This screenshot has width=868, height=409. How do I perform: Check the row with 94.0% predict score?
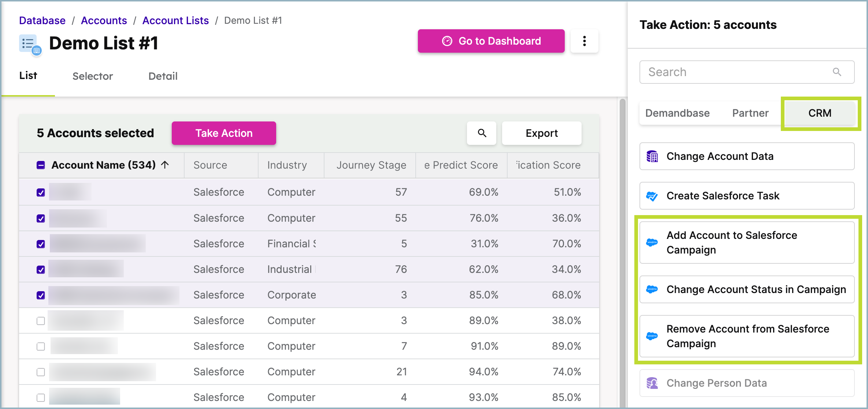click(x=41, y=372)
